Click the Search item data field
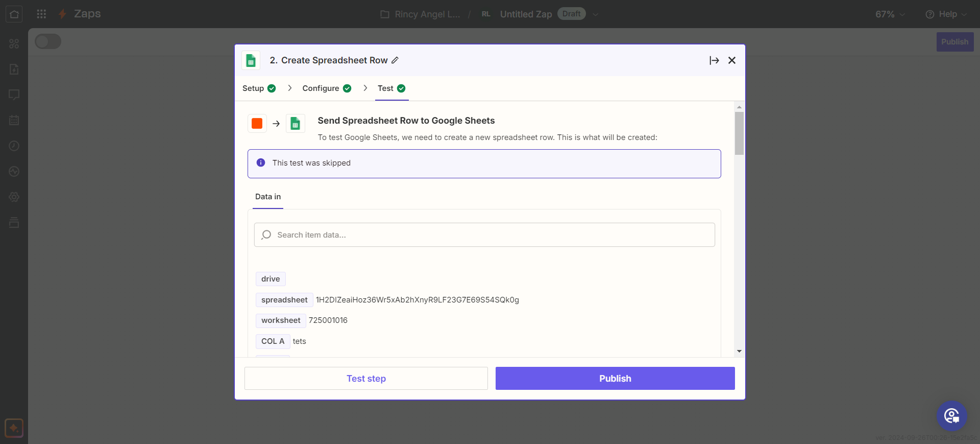Viewport: 980px width, 444px height. tap(484, 235)
